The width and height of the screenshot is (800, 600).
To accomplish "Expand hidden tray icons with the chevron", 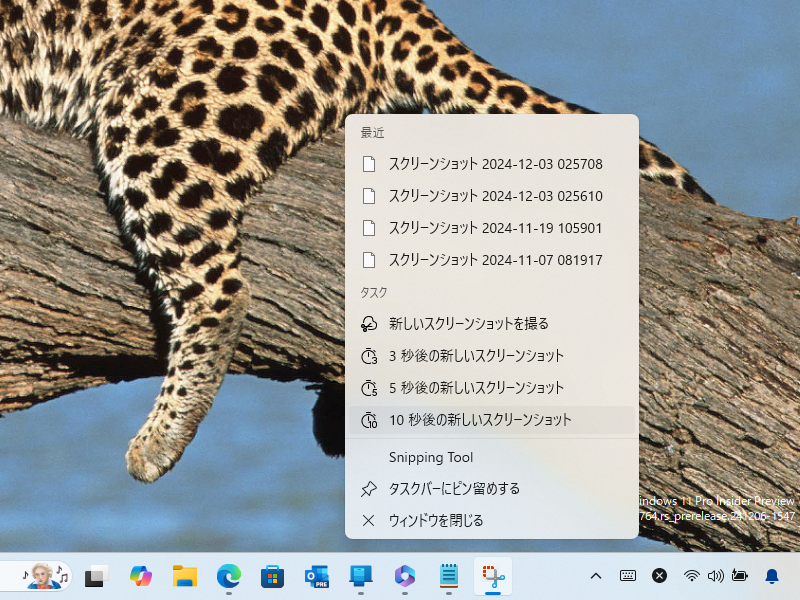I will click(x=595, y=577).
